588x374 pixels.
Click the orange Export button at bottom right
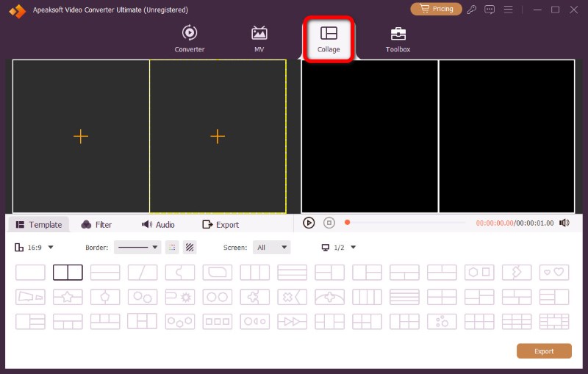(x=544, y=351)
